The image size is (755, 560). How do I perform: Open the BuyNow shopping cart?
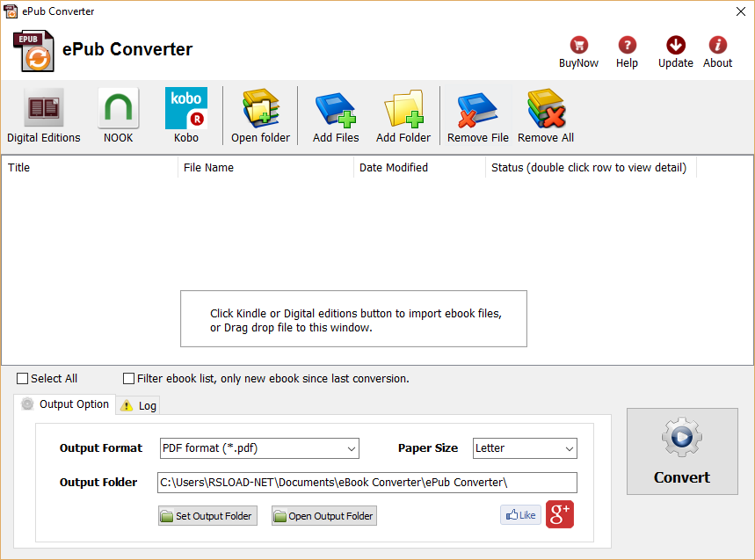tap(578, 52)
